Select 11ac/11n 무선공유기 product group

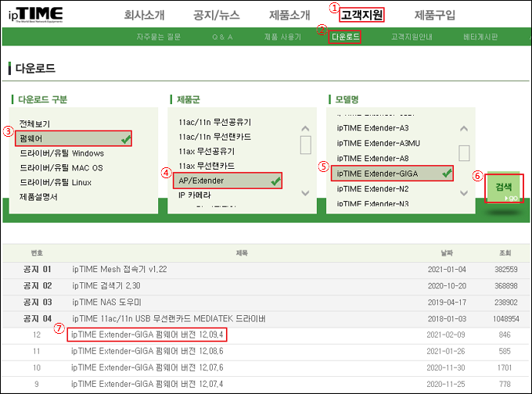coord(215,122)
